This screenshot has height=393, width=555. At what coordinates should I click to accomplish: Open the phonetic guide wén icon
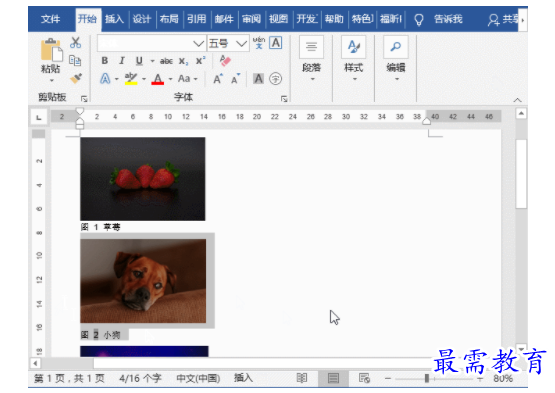[x=259, y=42]
